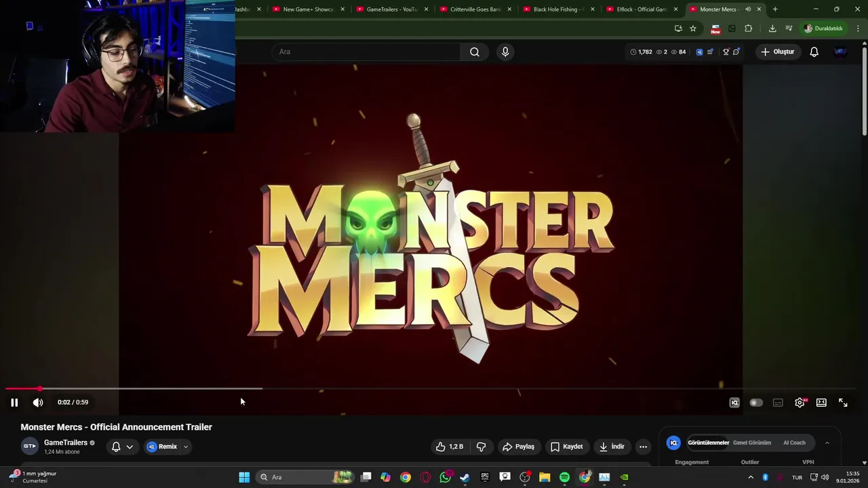This screenshot has height=488, width=868.
Task: Open vidIQ icon in player controls
Action: [x=734, y=403]
